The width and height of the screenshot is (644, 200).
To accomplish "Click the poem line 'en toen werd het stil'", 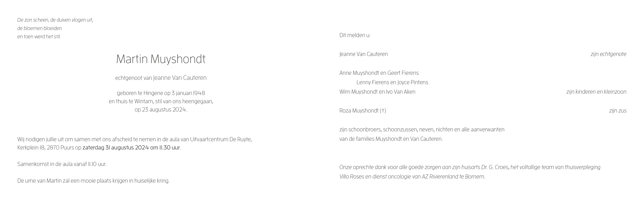I will click(x=39, y=37).
